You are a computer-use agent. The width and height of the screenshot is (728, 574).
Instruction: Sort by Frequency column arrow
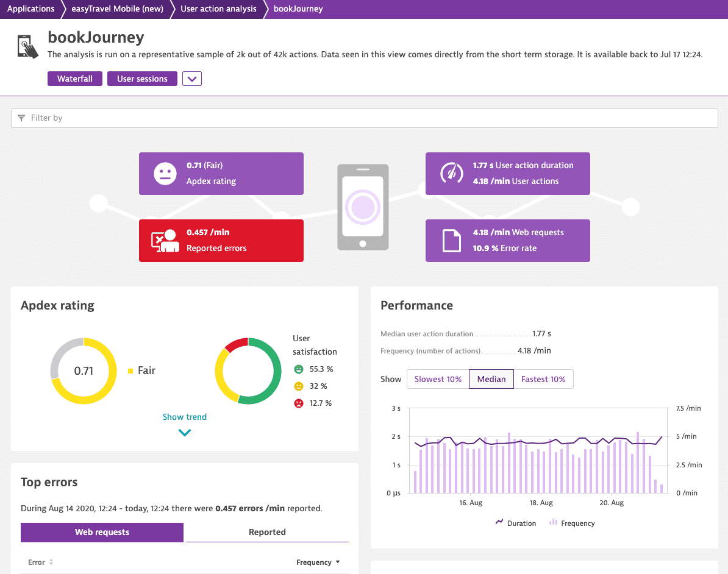click(x=338, y=562)
